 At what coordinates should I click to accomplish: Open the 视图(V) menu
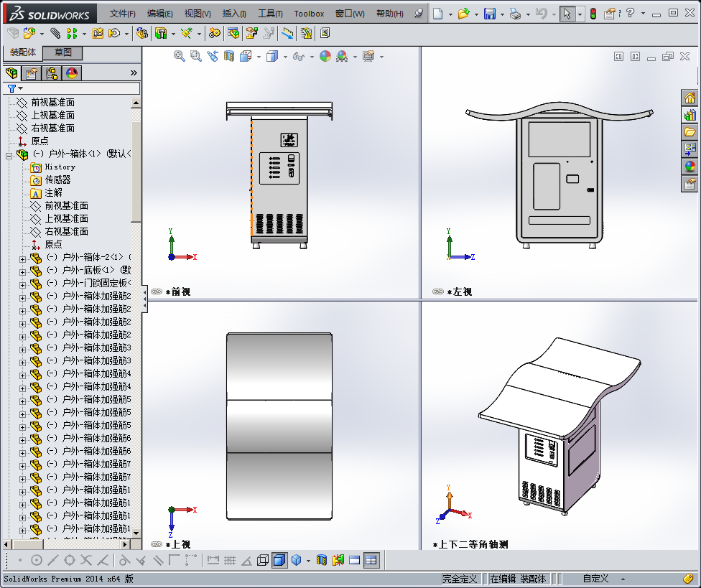click(x=198, y=14)
